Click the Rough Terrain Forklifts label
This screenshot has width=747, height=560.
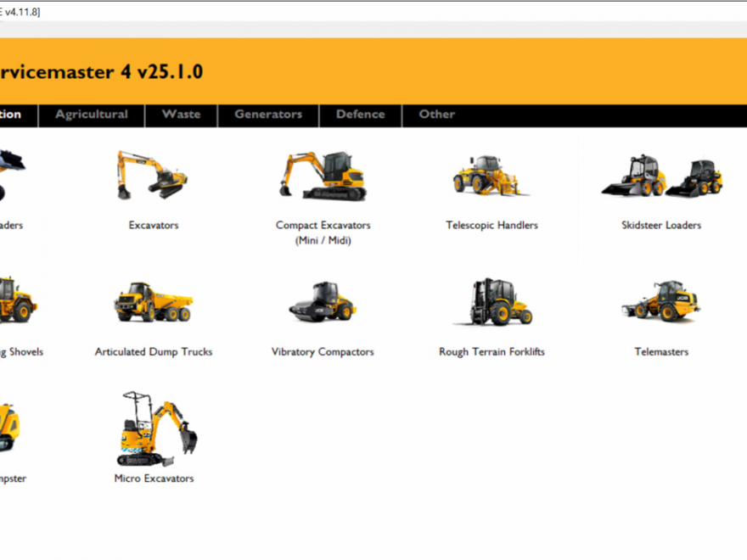pos(491,352)
